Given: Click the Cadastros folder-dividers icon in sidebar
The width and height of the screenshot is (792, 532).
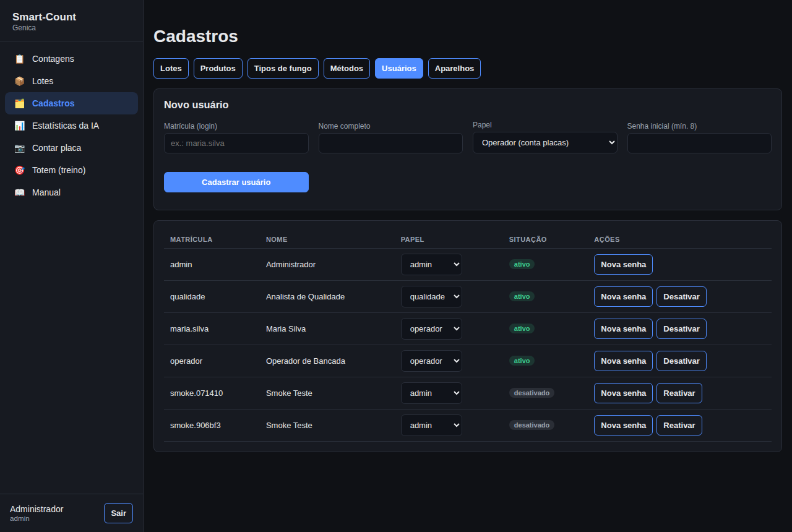Looking at the screenshot, I should [x=20, y=103].
